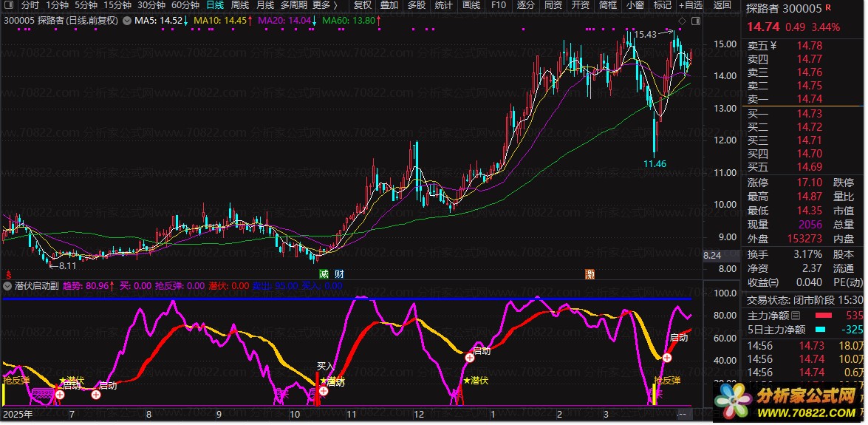The image size is (868, 425).
Task: Click the red 主力净额 color bar
Action: pyautogui.click(x=824, y=316)
